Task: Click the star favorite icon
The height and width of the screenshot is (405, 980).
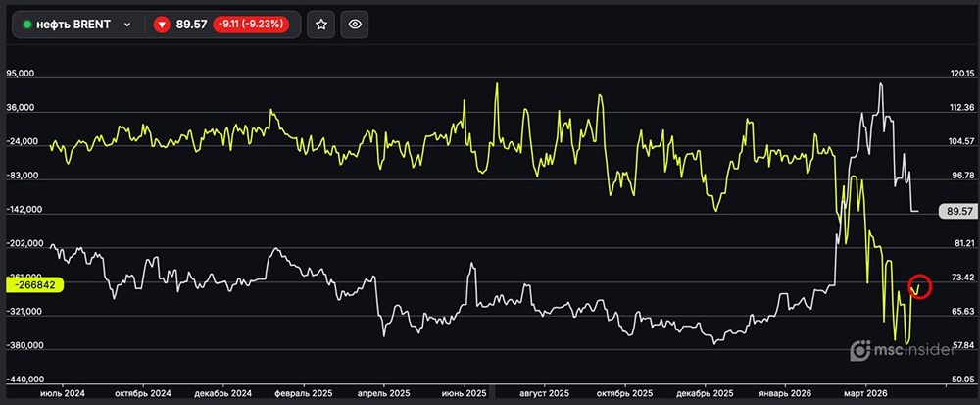Action: pyautogui.click(x=321, y=25)
